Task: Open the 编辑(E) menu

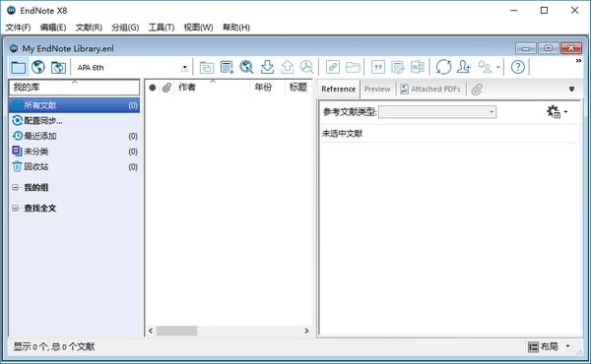Action: point(53,28)
